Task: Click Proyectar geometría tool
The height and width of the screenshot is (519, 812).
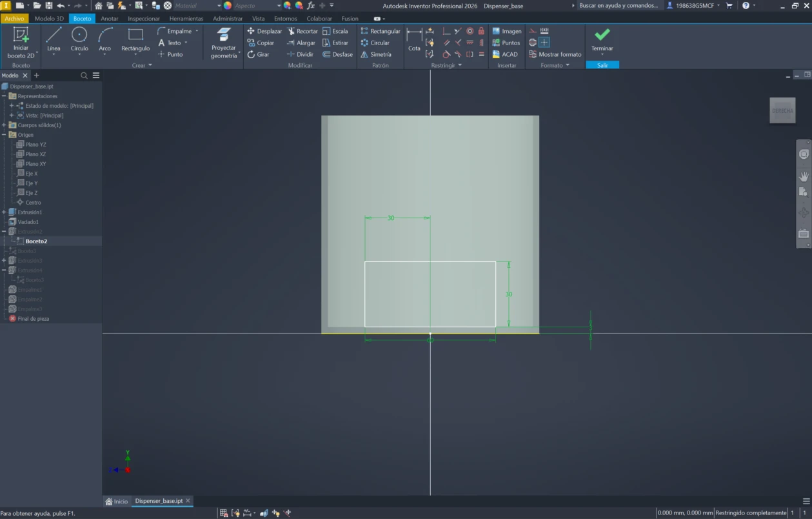Action: pyautogui.click(x=224, y=43)
